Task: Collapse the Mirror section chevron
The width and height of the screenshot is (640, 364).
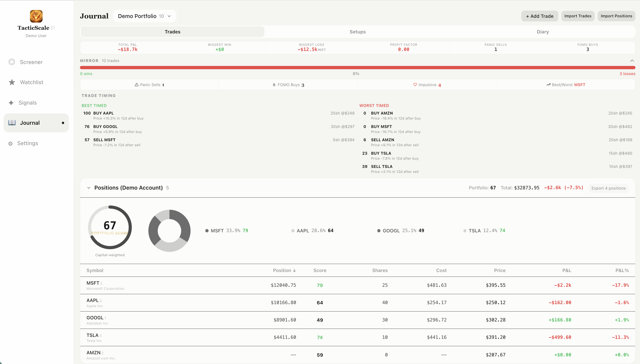Action: pos(632,61)
